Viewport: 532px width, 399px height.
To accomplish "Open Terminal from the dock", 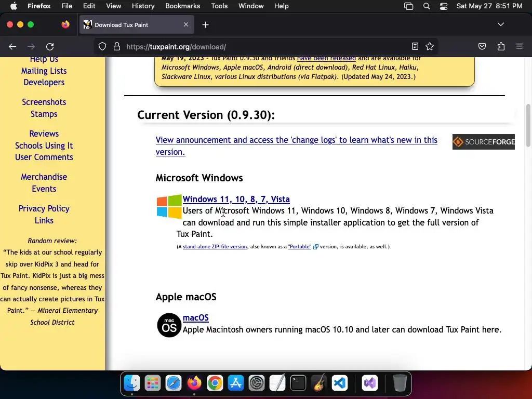I will [x=298, y=383].
